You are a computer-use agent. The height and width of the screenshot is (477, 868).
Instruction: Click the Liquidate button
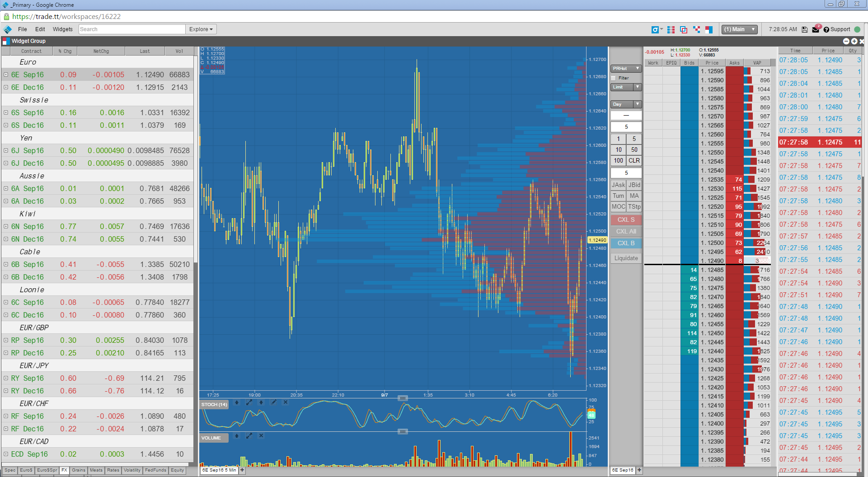coord(626,258)
